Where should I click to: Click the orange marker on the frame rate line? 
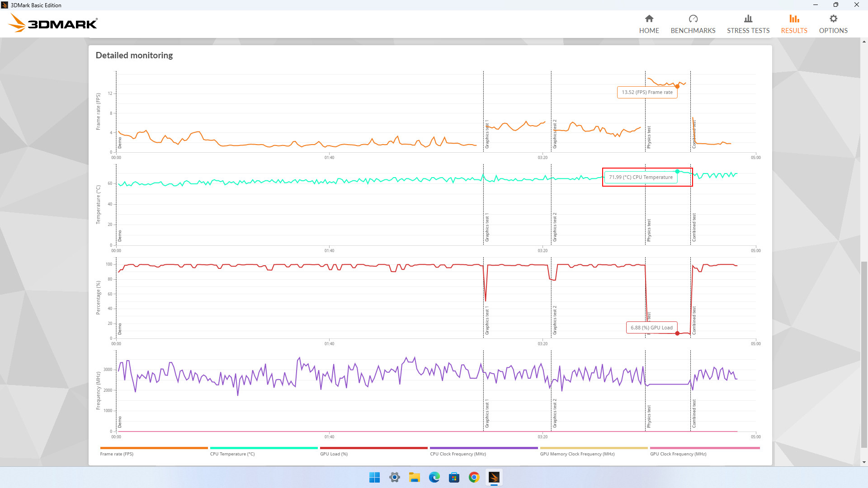[677, 86]
